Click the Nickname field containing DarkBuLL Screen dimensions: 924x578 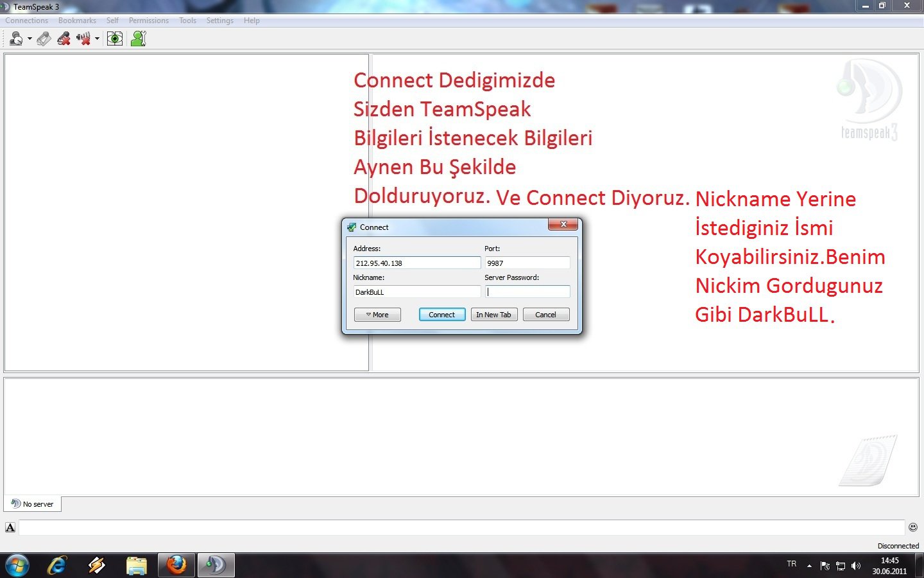417,292
